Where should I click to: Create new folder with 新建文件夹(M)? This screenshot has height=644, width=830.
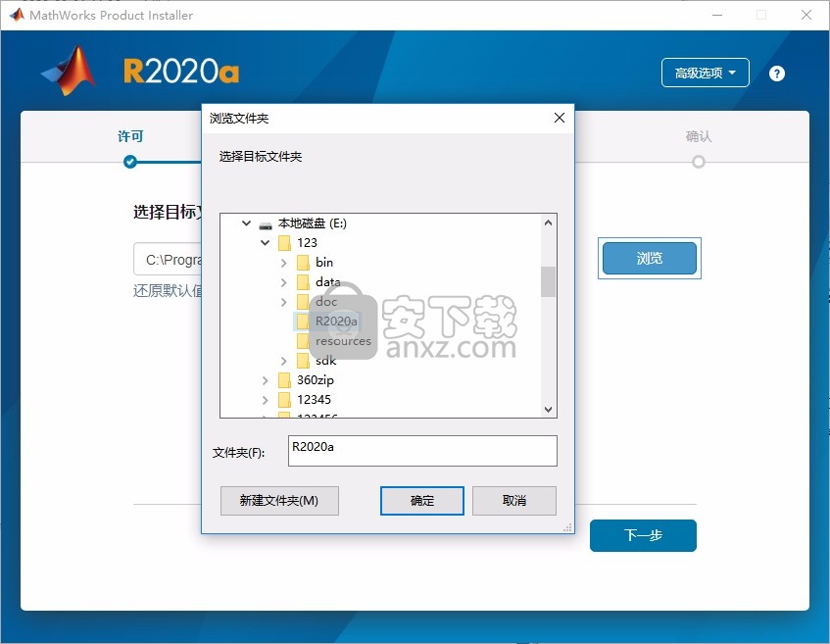[279, 501]
